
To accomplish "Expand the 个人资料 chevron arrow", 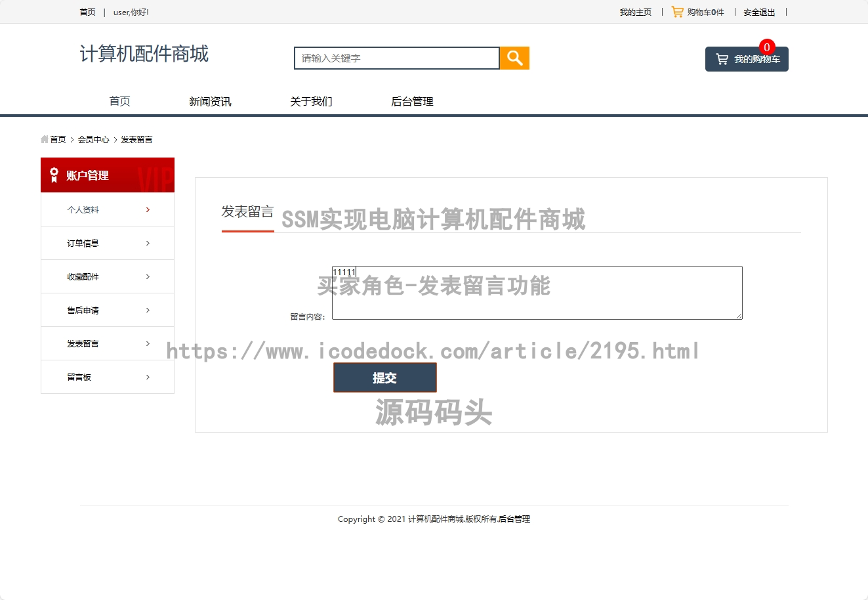I will [x=148, y=210].
